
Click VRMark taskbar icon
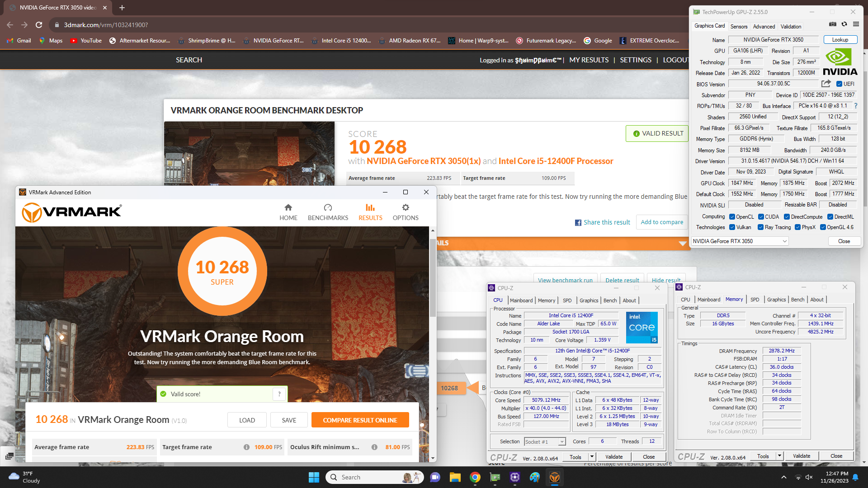[555, 477]
